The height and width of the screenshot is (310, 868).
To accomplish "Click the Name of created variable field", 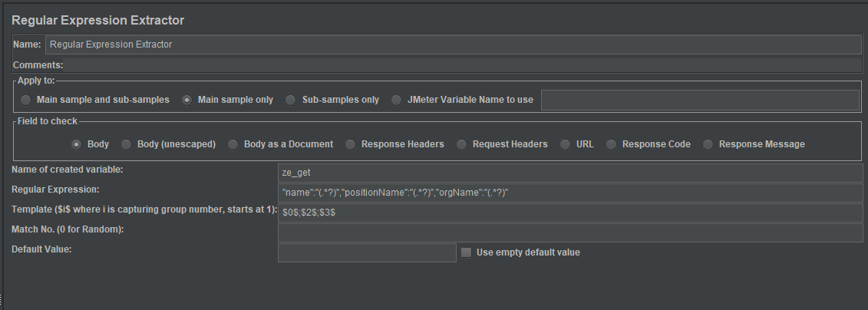I will coord(570,173).
